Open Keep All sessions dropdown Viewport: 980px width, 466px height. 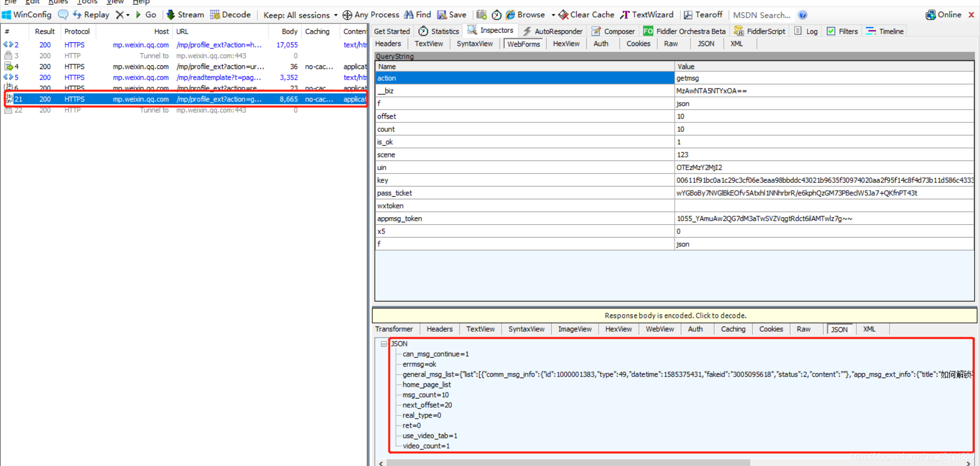[x=300, y=15]
